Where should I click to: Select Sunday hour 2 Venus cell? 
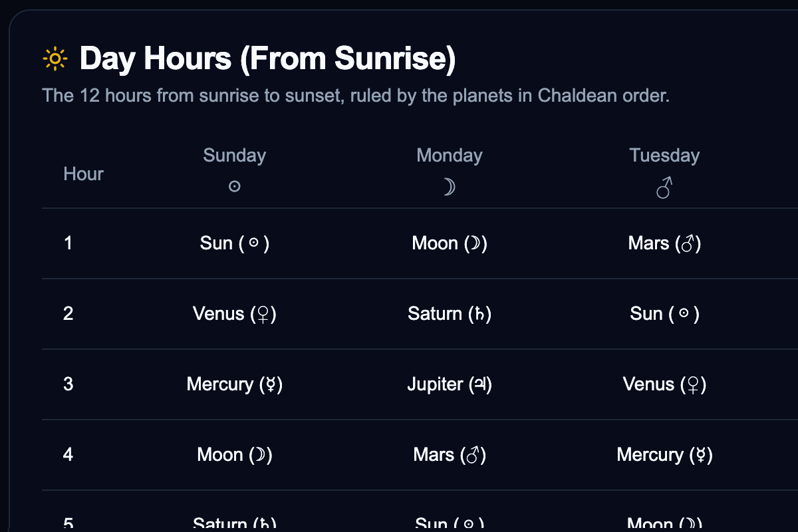(234, 314)
